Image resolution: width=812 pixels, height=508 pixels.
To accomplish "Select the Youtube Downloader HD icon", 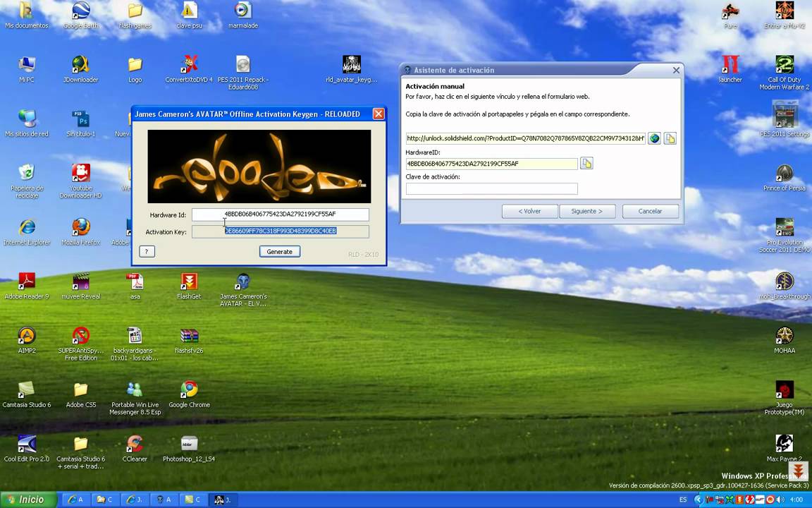I will pyautogui.click(x=81, y=181).
